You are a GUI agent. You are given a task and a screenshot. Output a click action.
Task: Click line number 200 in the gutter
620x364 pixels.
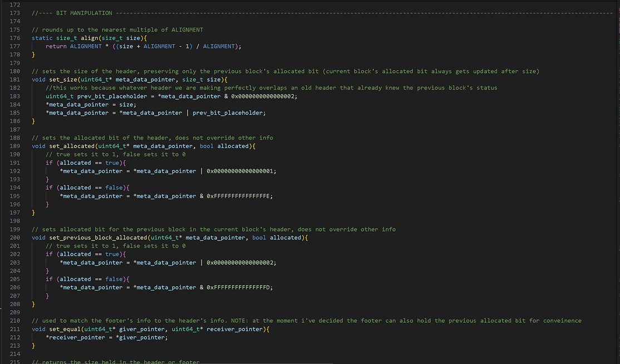[x=14, y=238]
